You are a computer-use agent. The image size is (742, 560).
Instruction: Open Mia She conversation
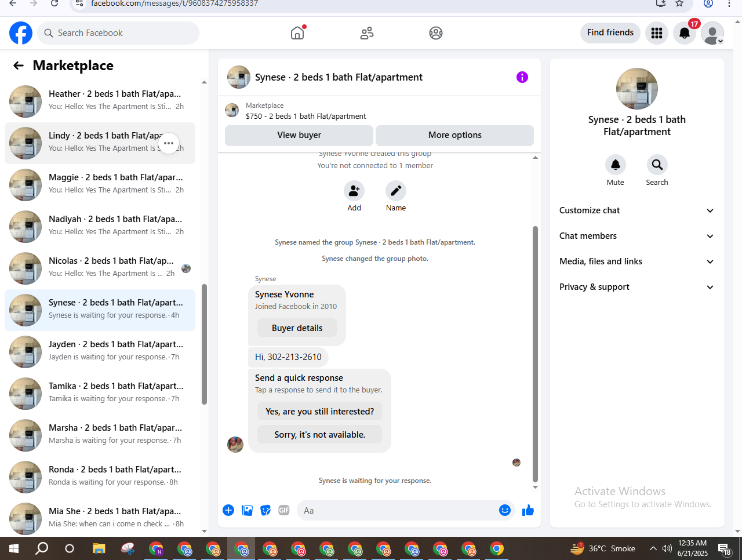[100, 518]
